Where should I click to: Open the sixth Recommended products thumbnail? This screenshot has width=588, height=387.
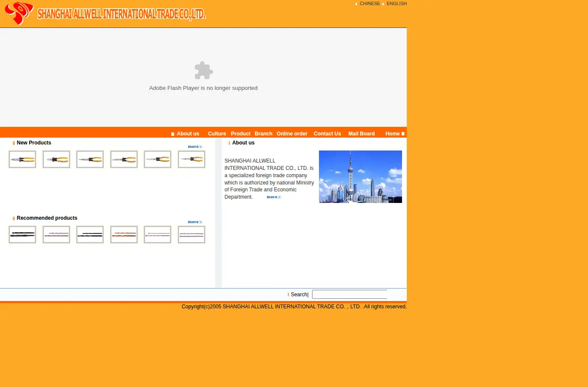(192, 234)
